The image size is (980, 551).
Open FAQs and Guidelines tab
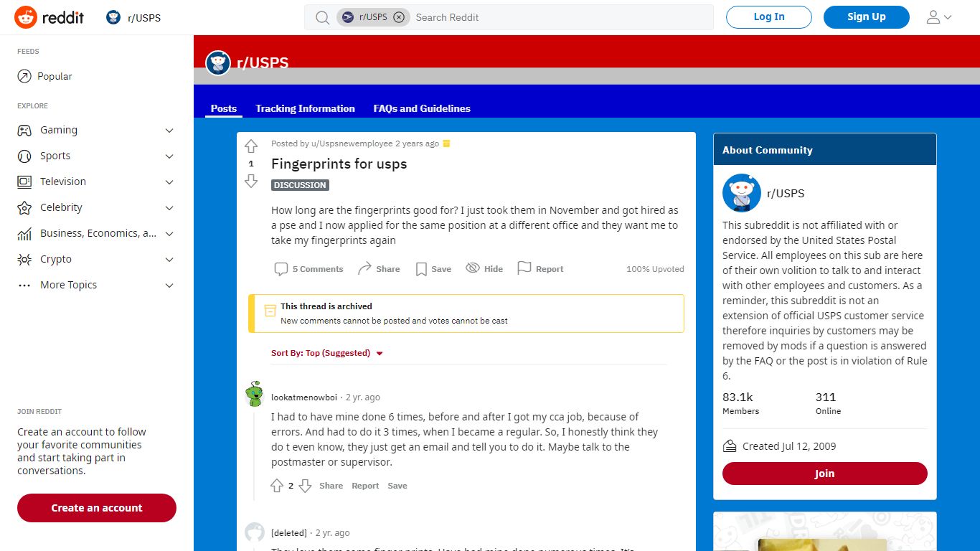click(422, 108)
